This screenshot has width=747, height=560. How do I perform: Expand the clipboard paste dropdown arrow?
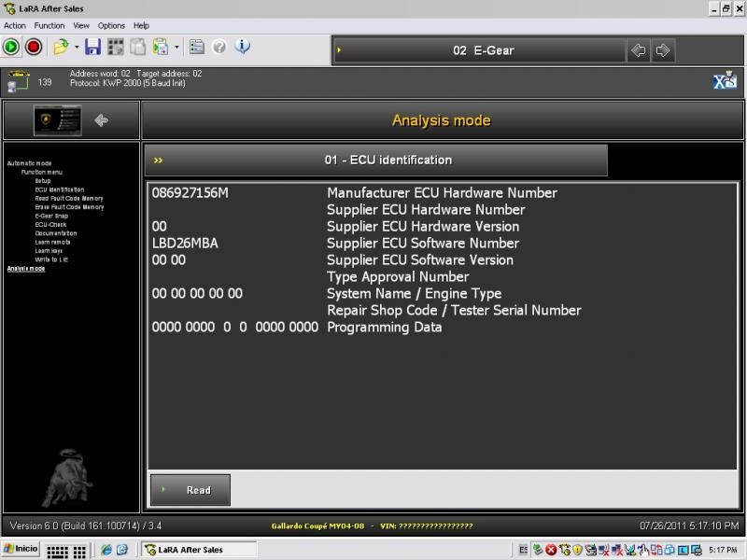coord(176,47)
